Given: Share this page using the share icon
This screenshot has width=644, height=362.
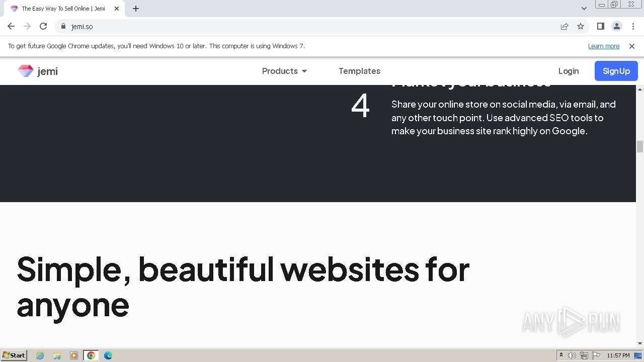Looking at the screenshot, I should [565, 26].
